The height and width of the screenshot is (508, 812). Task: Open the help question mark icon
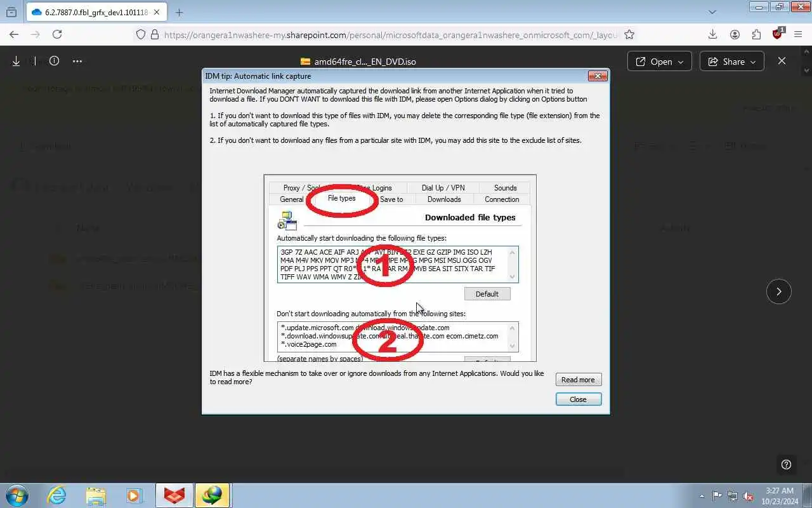pos(786,464)
